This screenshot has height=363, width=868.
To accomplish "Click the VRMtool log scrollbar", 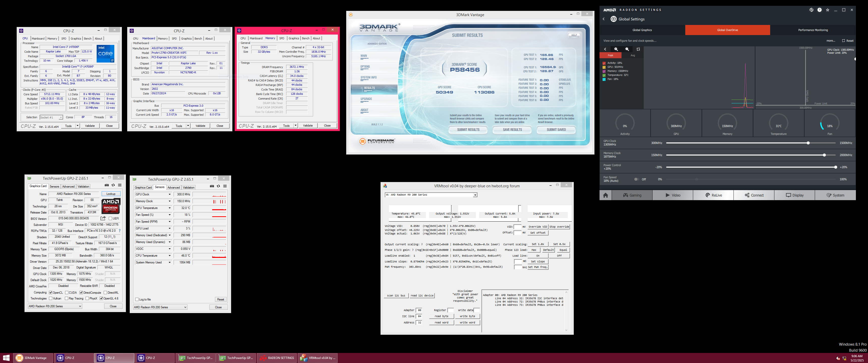I will 566,311.
